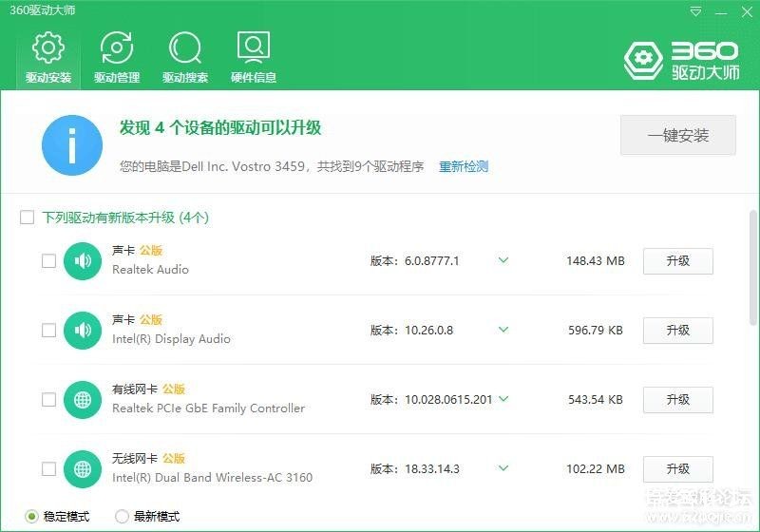Click the 重新检测 link

(464, 166)
